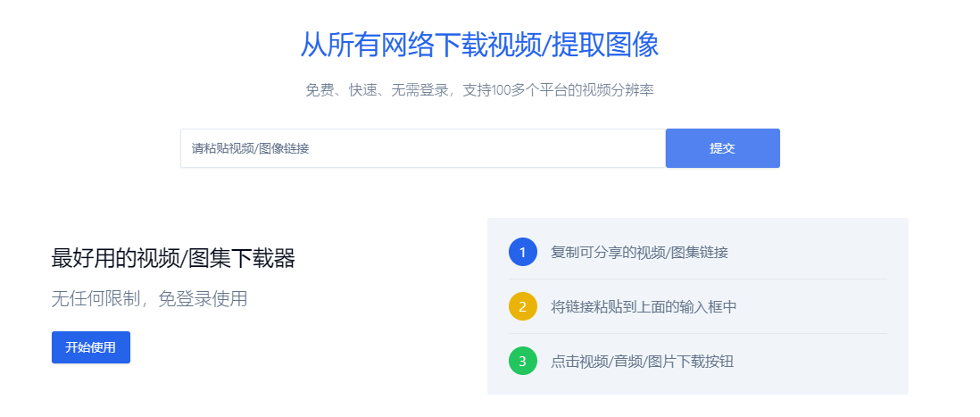Click the 无任何限制，免登录使用 tagline
The height and width of the screenshot is (417, 980).
pos(149,299)
